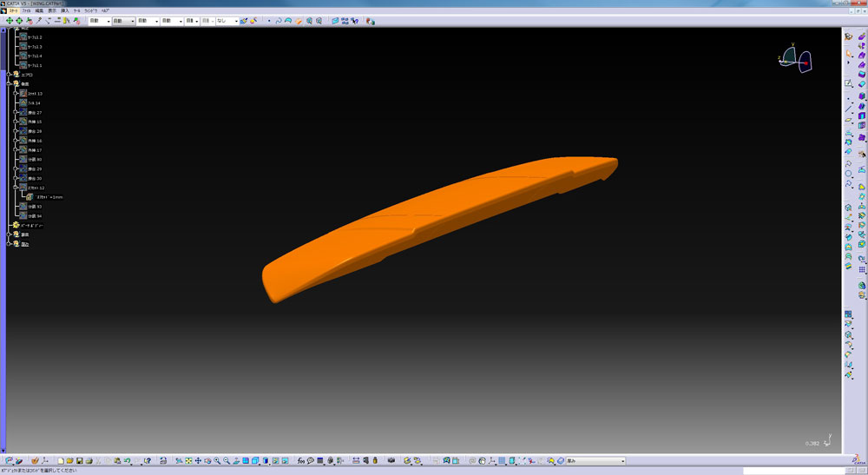Image resolution: width=868 pixels, height=475 pixels.
Task: Click the Print icon in bottom toolbar
Action: point(89,460)
